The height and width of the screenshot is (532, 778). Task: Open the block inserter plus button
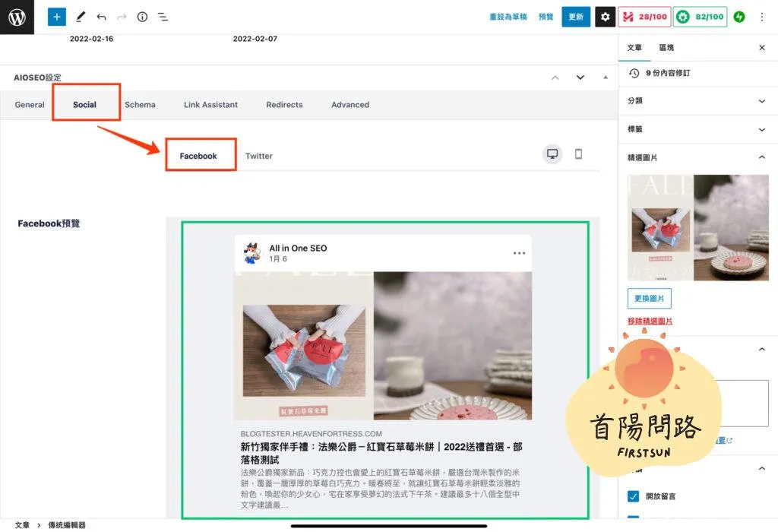pos(56,17)
